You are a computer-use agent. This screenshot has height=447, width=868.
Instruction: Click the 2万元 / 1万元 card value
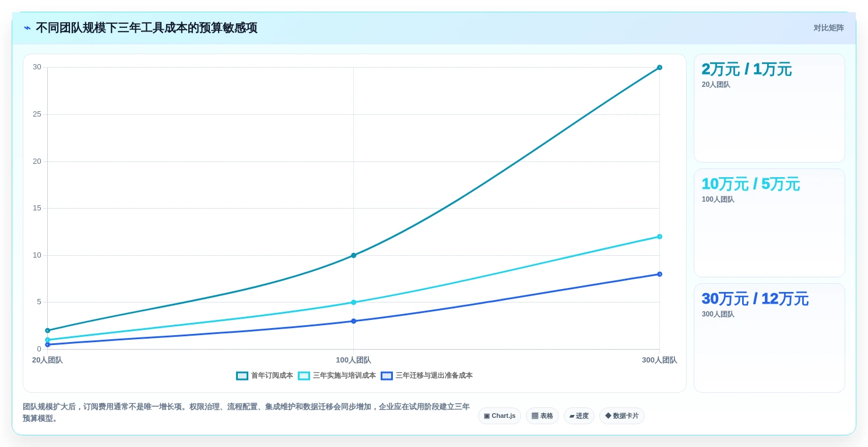pyautogui.click(x=746, y=69)
